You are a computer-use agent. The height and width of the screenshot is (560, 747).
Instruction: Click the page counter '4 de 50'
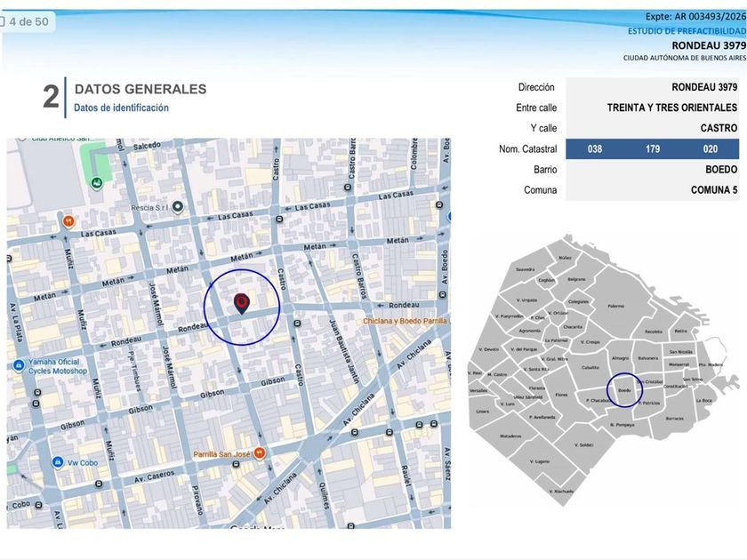tap(28, 21)
